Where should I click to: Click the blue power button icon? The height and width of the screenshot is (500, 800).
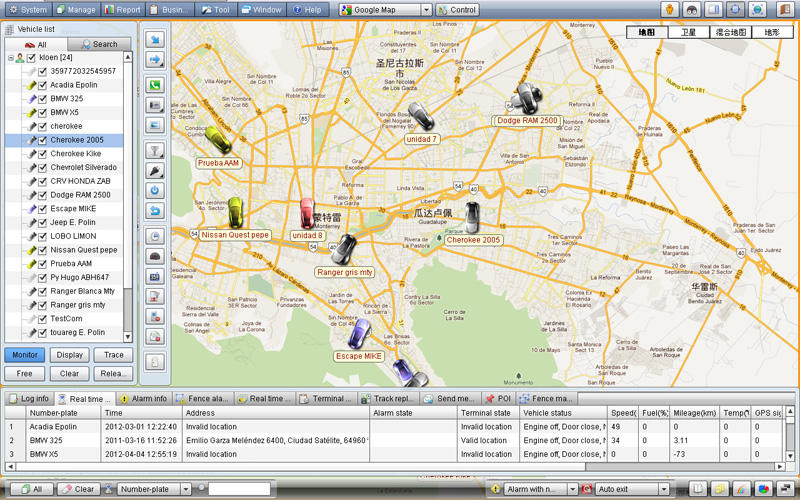155,190
